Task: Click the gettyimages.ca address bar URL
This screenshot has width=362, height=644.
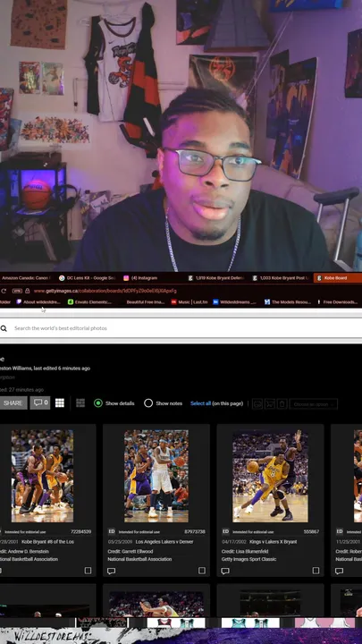Action: (105, 291)
